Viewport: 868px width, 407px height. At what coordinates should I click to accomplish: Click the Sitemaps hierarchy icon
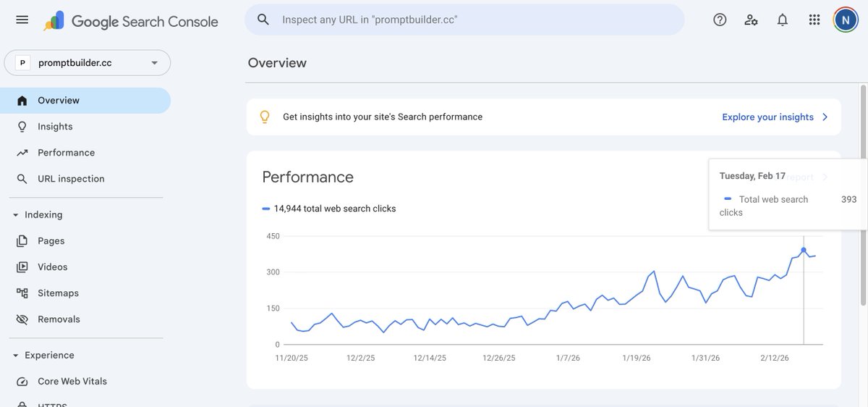[22, 293]
